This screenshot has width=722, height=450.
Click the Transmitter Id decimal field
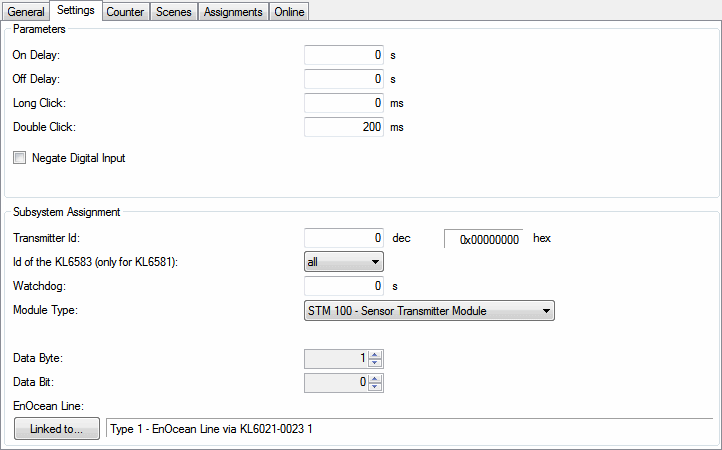click(344, 238)
